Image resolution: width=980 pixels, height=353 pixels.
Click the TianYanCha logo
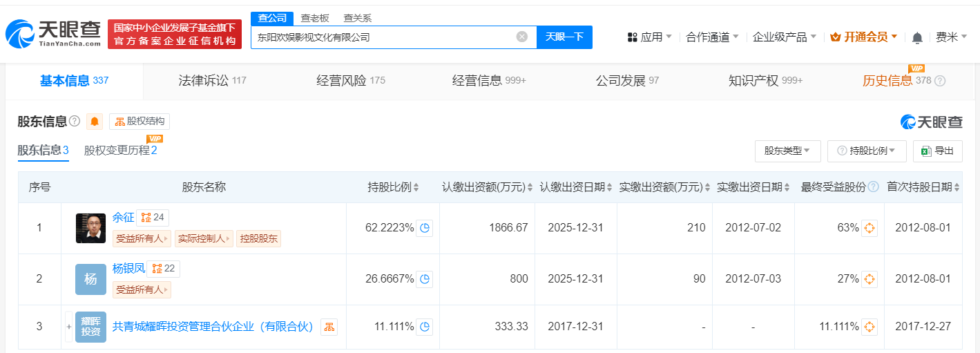point(54,34)
